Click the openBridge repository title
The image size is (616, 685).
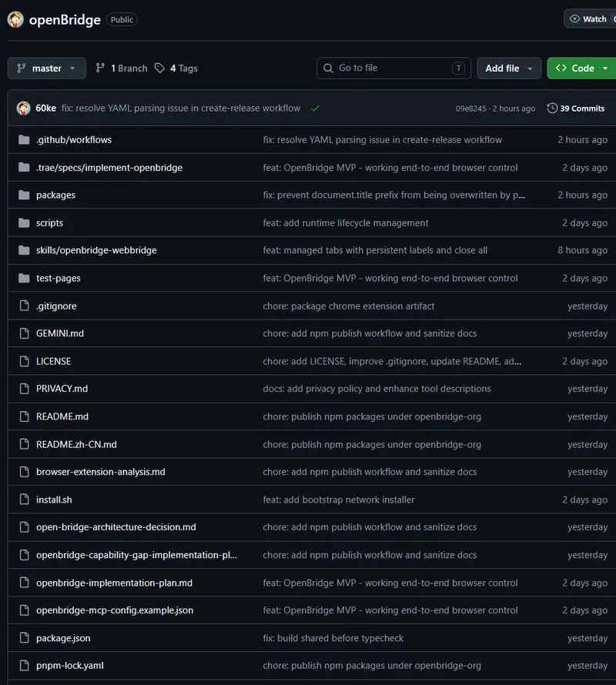65,20
